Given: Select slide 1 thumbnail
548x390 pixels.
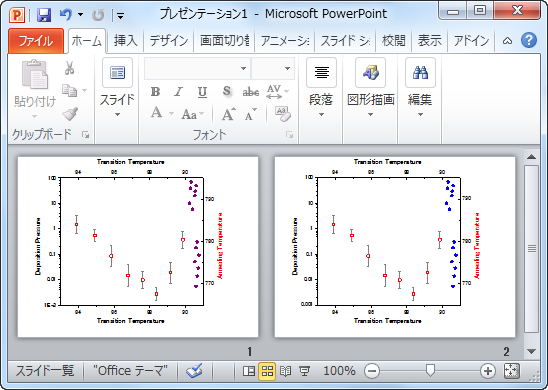Looking at the screenshot, I should pyautogui.click(x=138, y=247).
